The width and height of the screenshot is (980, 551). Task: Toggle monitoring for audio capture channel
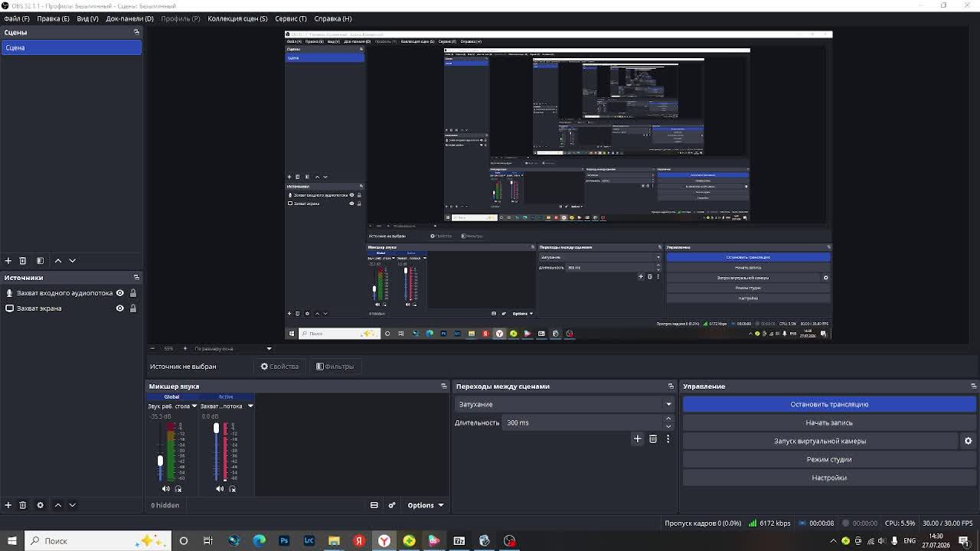coord(233,488)
